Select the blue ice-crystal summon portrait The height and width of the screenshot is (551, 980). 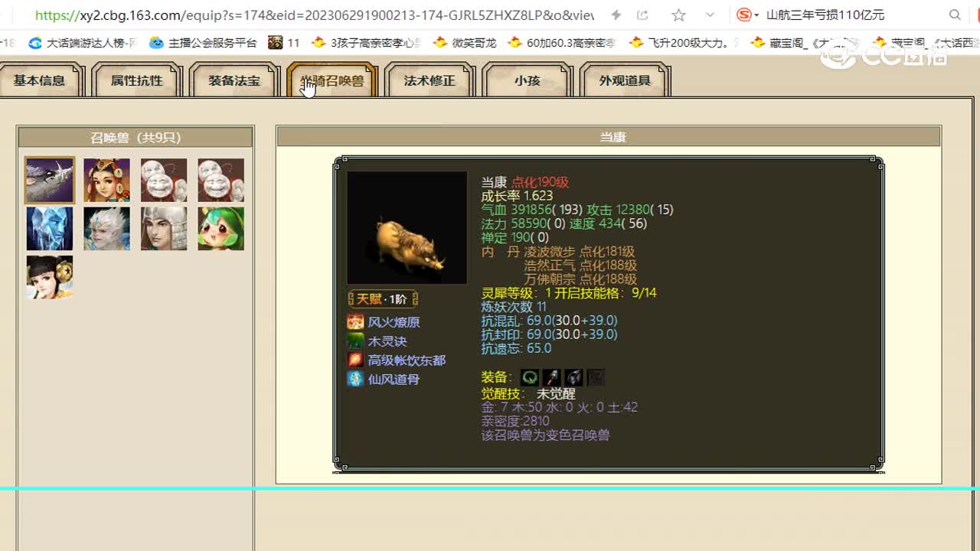tap(50, 229)
